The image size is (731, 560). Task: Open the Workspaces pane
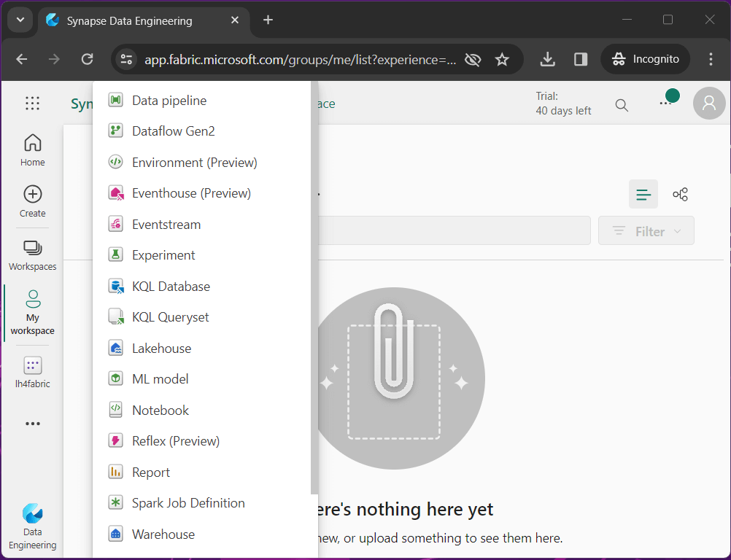pyautogui.click(x=32, y=255)
